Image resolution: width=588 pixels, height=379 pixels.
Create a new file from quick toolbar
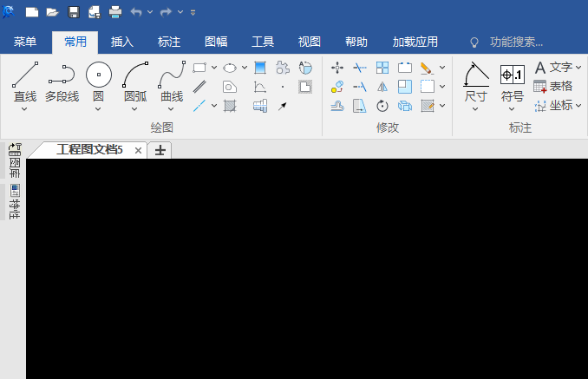[32, 12]
